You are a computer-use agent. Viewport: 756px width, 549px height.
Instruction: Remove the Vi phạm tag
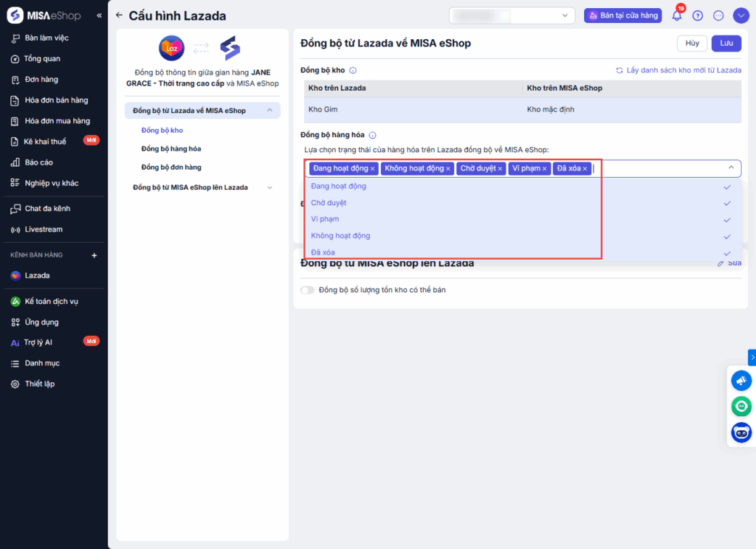(544, 169)
